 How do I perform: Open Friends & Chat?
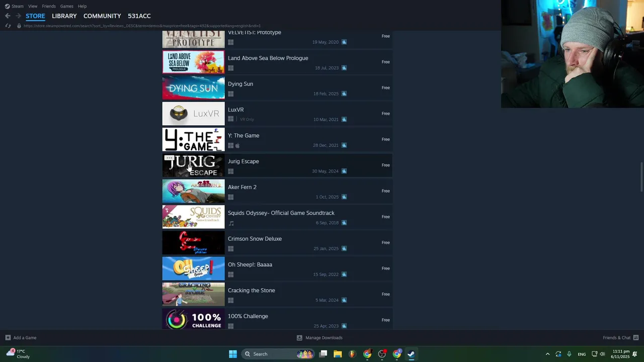(x=620, y=338)
